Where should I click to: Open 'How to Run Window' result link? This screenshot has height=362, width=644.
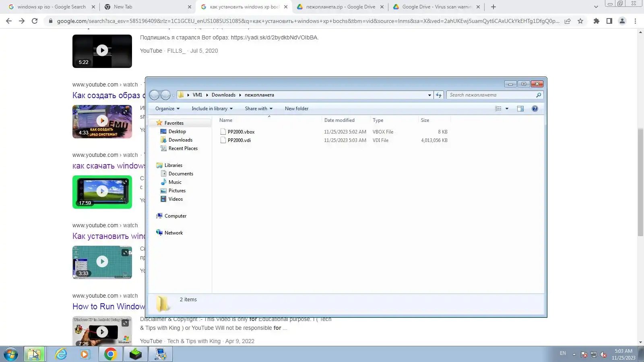[x=109, y=306]
